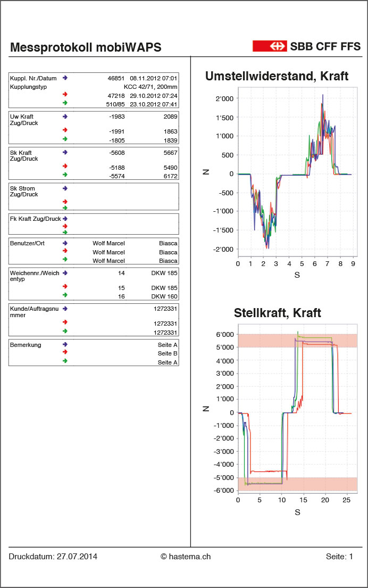Click inside the Umstellwiderstand force chart plot

click(298, 172)
